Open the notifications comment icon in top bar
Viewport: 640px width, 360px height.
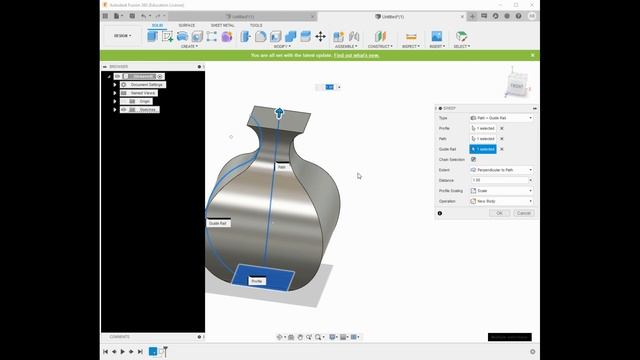484,16
